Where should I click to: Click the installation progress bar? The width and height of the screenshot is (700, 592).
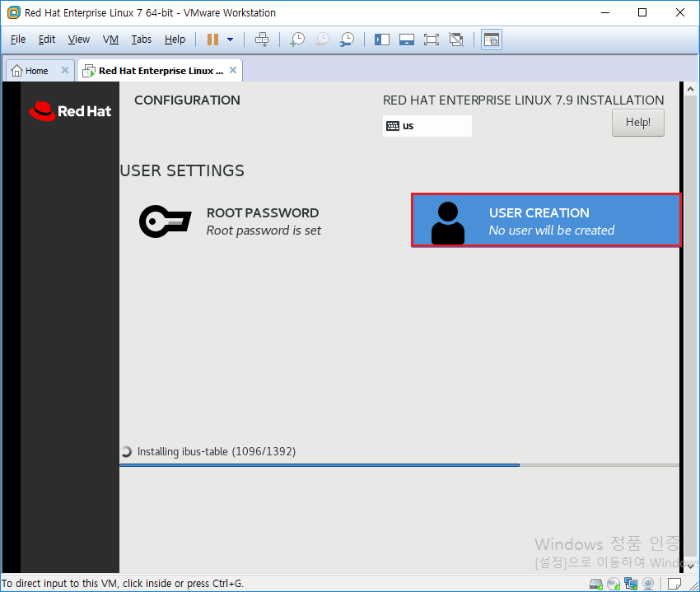[399, 465]
